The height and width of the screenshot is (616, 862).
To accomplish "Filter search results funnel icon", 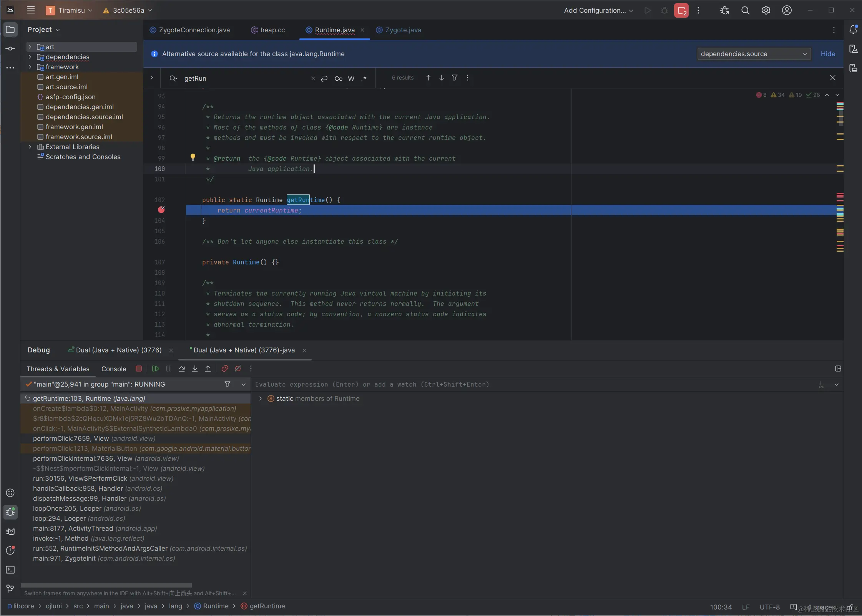I will click(x=455, y=78).
